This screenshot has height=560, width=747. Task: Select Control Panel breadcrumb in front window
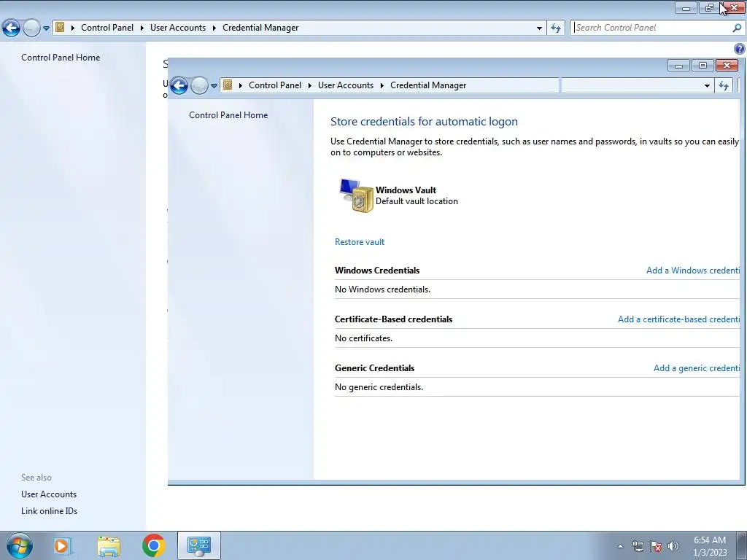click(x=275, y=85)
